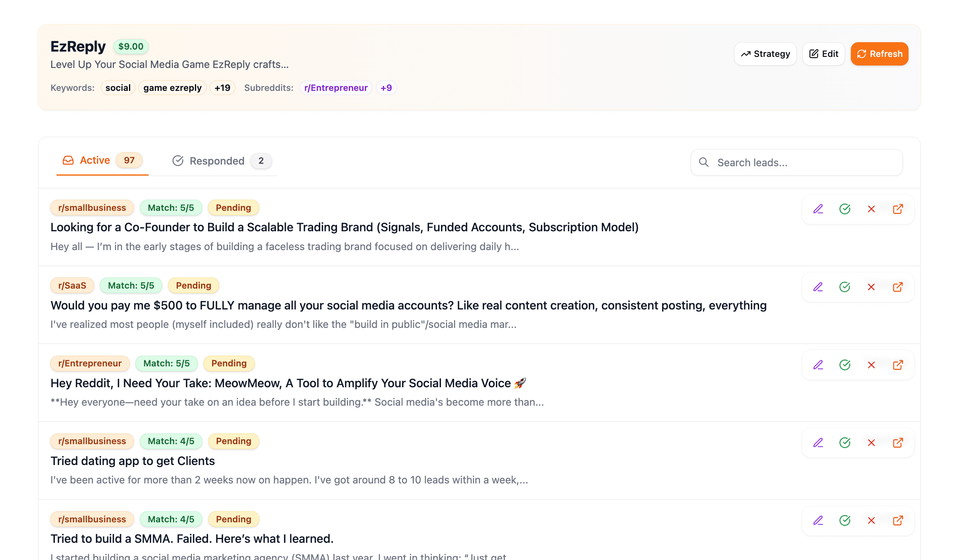Expand the +19 hidden keywords
The image size is (954, 560).
[222, 87]
